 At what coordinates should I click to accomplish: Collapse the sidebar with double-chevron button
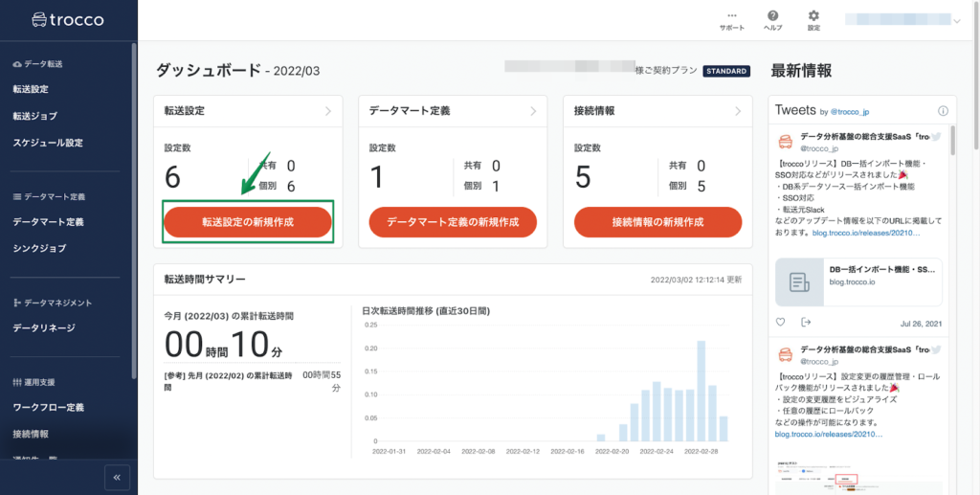coord(118,476)
